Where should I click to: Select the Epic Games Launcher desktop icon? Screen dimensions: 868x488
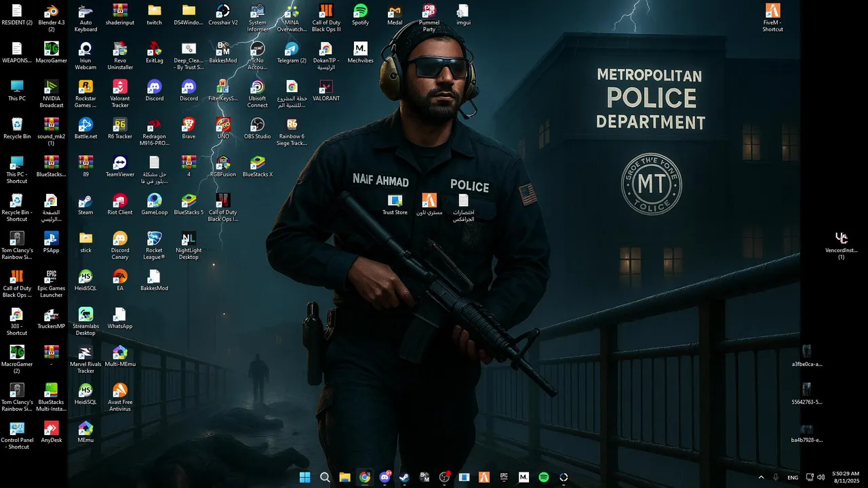pos(52,284)
